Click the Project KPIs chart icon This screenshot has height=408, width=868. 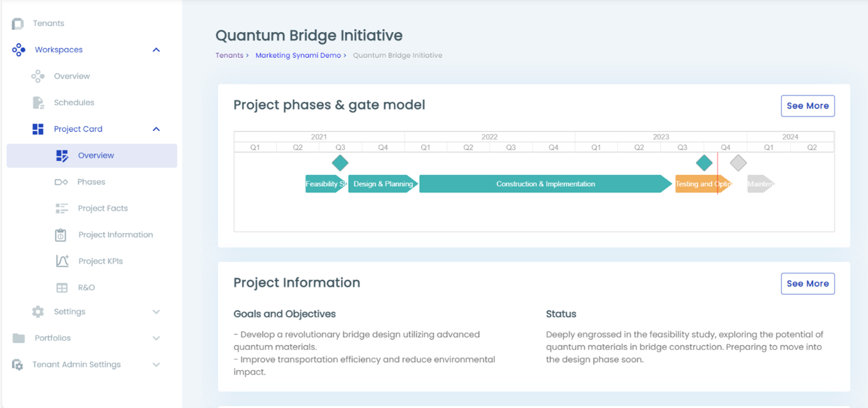coord(62,261)
